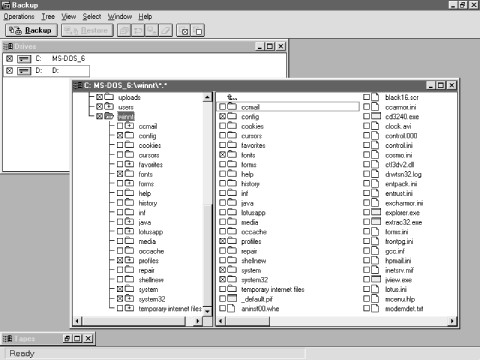Click the grayed Restore toolbar button
The width and height of the screenshot is (481, 360).
pyautogui.click(x=87, y=30)
